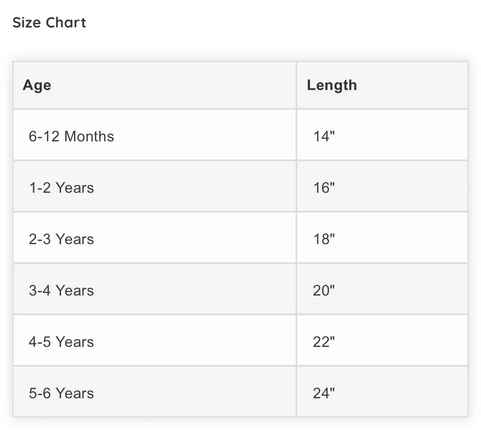Click 'Years' in the 5-6 Years cell
The image size is (481, 448).
(x=75, y=393)
